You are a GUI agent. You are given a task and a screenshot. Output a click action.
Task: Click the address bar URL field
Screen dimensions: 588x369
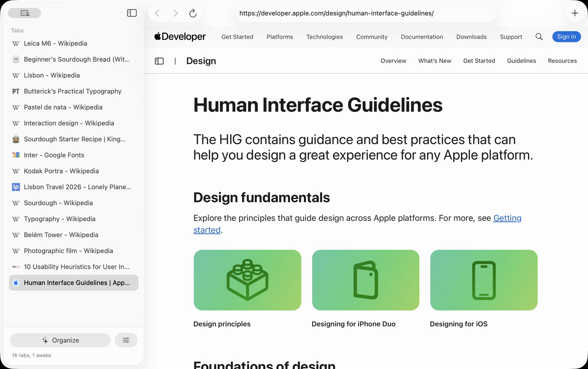[366, 13]
